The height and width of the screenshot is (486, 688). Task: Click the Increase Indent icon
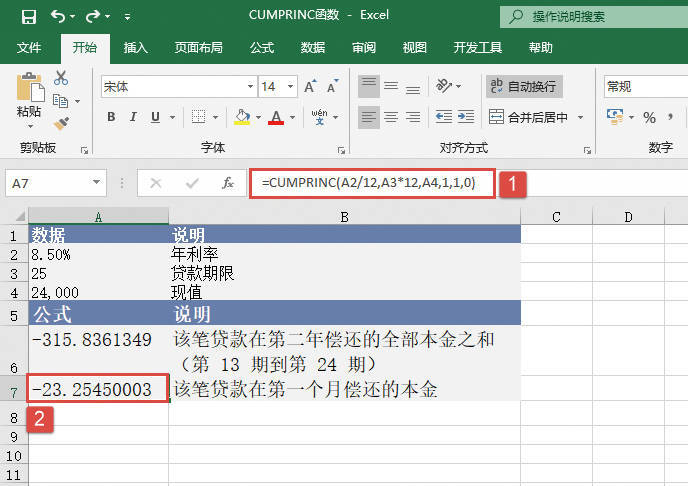point(465,117)
